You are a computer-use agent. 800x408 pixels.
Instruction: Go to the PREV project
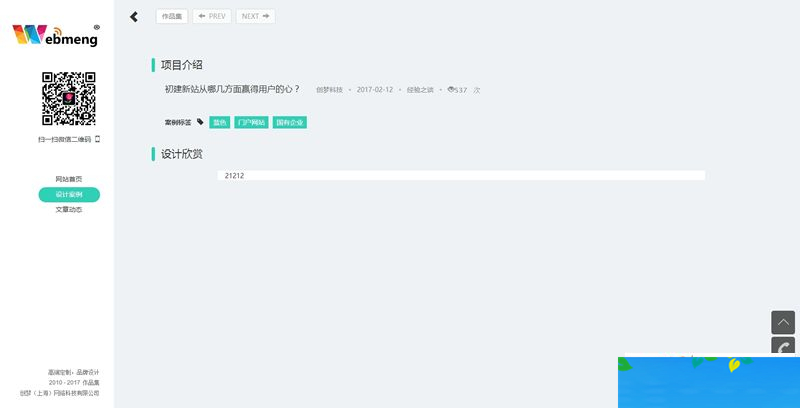tap(212, 17)
